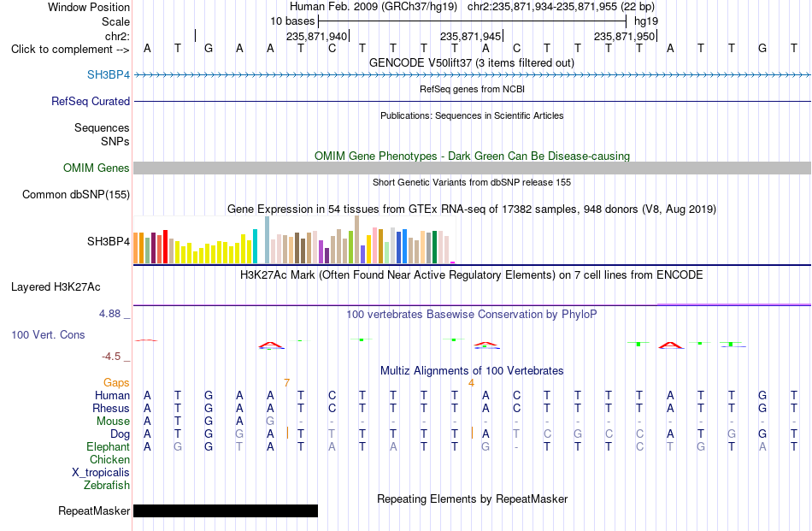This screenshot has height=531, width=812.
Task: Select the 'Sequences' track label
Action: point(102,127)
